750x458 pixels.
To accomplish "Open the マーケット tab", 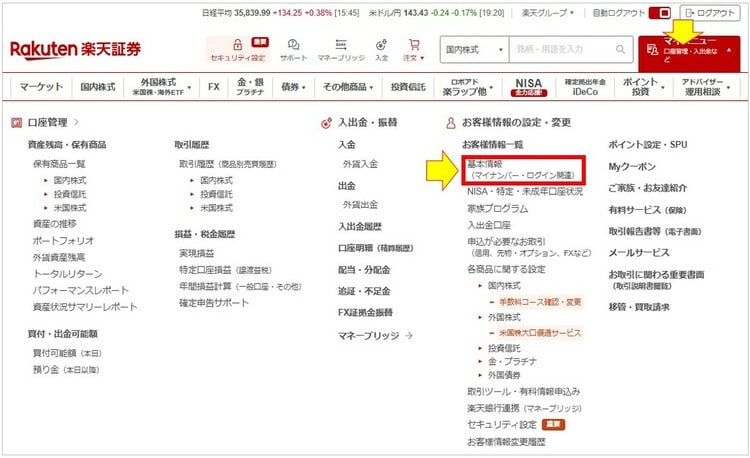I will (41, 87).
